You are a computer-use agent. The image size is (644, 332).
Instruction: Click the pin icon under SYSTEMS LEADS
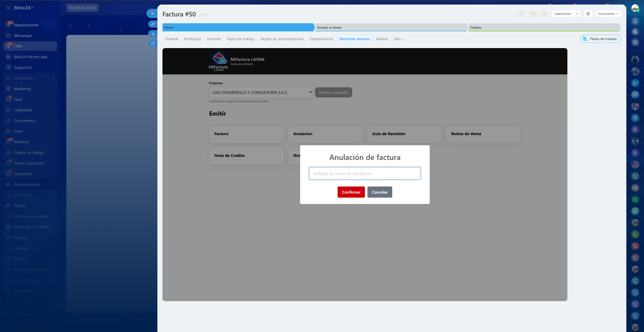coord(70,26)
